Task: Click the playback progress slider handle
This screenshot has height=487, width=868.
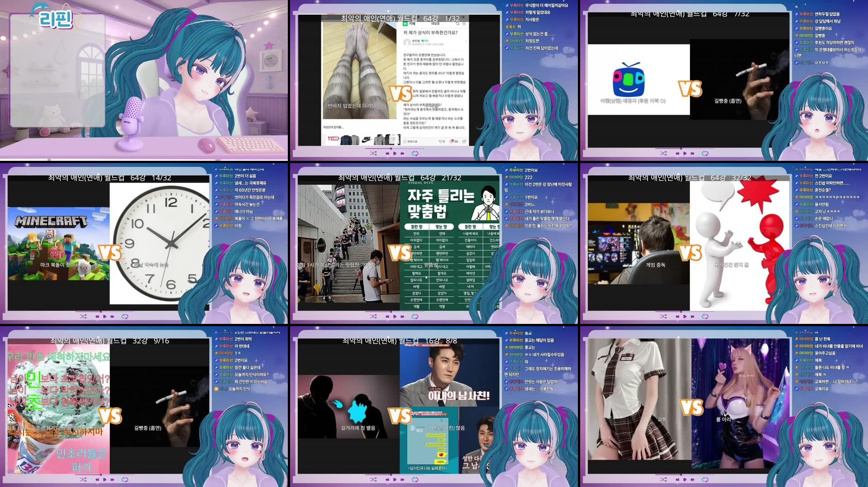Action: click(391, 148)
